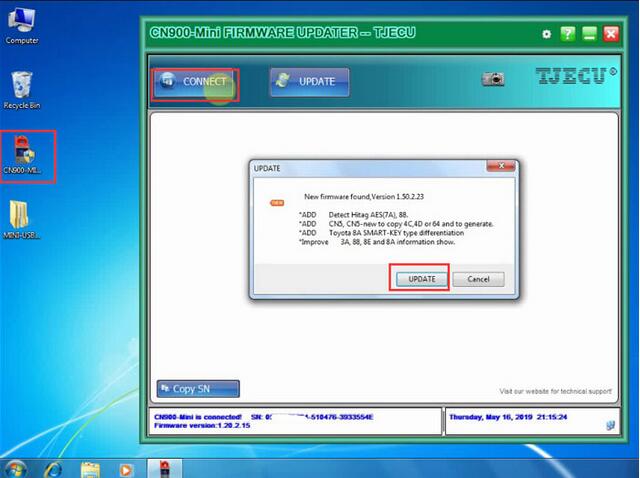Open Windows Media Player from the taskbar
The width and height of the screenshot is (640, 478).
point(125,470)
